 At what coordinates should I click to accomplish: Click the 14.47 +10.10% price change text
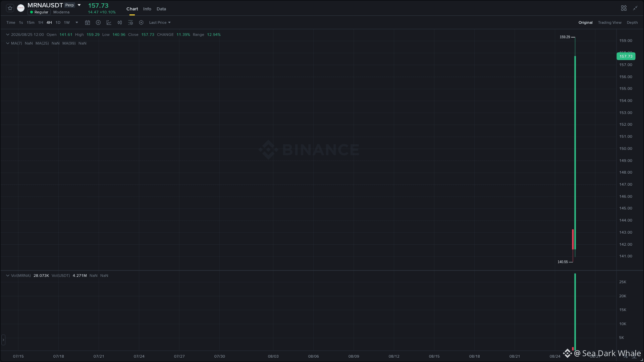tap(102, 12)
